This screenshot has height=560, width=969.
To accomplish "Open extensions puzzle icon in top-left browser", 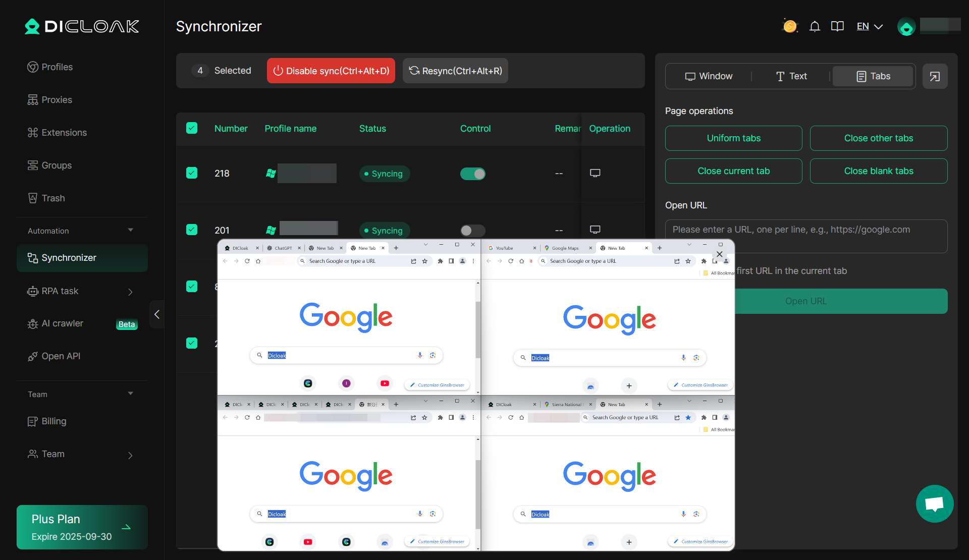I will click(x=440, y=261).
